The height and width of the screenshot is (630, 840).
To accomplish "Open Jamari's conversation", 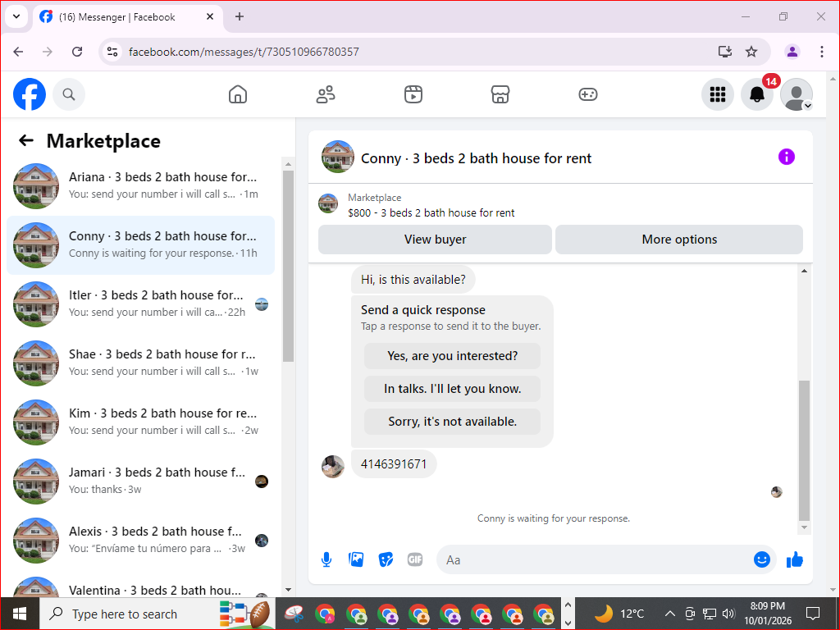I will 141,481.
